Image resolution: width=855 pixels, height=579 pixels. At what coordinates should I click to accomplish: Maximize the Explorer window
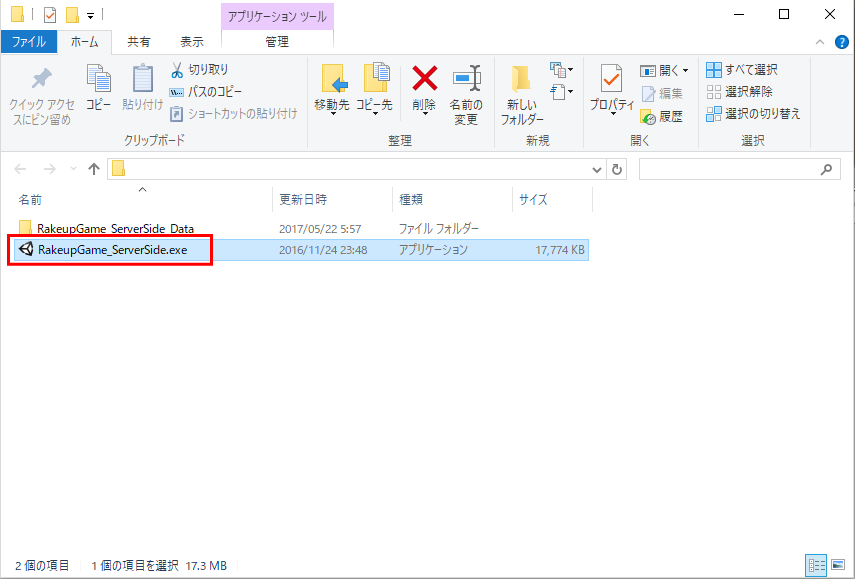coord(784,14)
